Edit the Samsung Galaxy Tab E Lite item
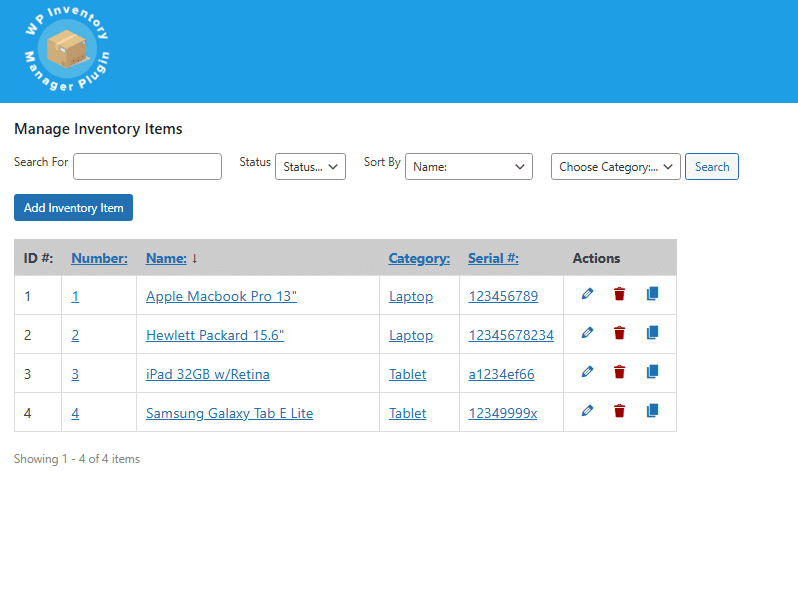 coord(587,411)
